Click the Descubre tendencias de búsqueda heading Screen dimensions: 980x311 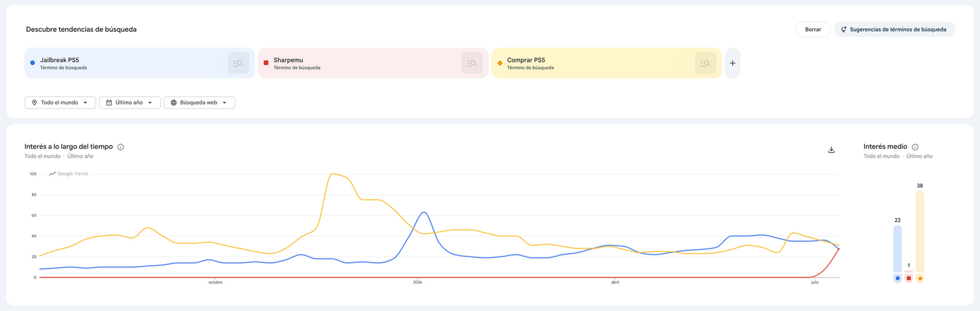[x=81, y=29]
